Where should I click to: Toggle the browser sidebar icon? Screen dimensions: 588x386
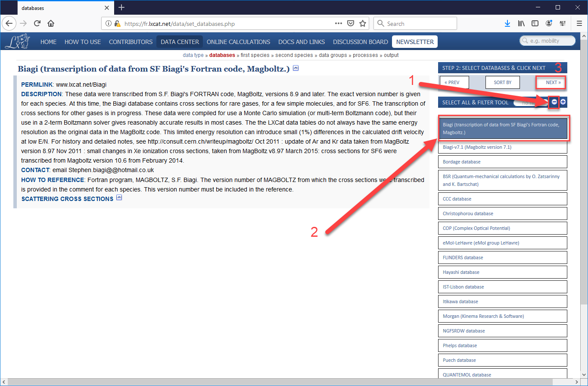tap(535, 23)
